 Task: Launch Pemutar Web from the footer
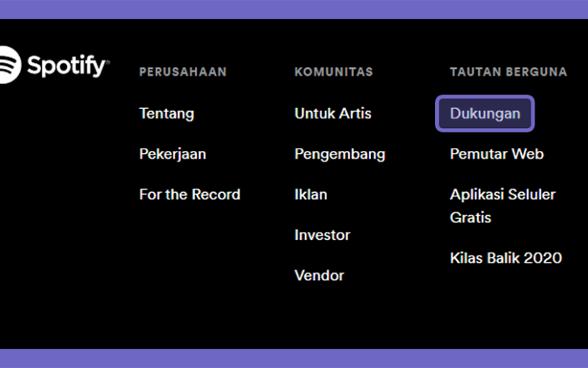pos(497,154)
